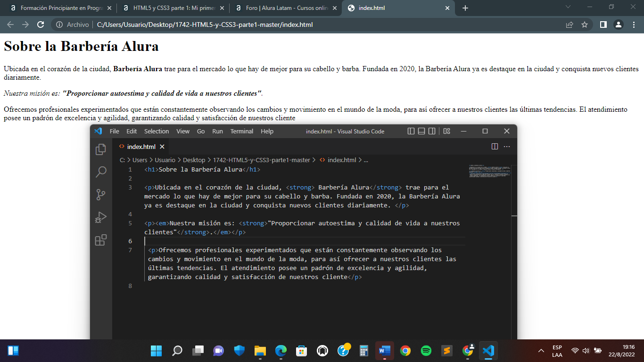Open Windows taskbar search
644x362 pixels.
(177, 351)
